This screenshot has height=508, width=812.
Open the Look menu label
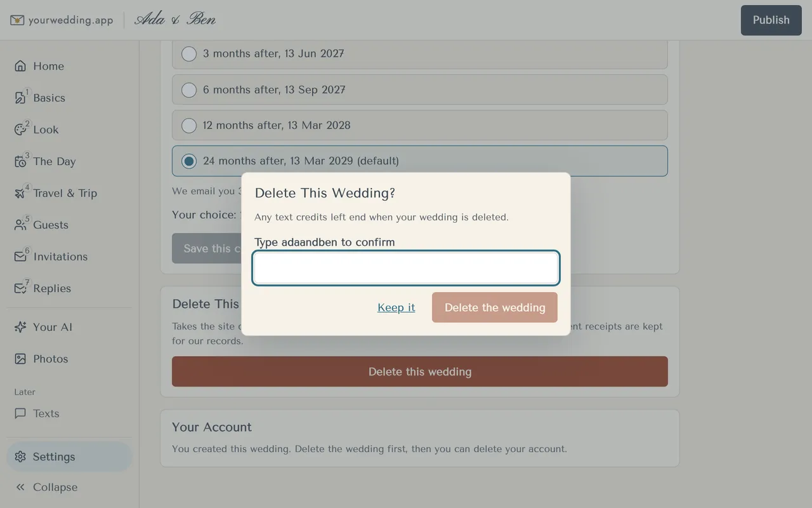46,130
